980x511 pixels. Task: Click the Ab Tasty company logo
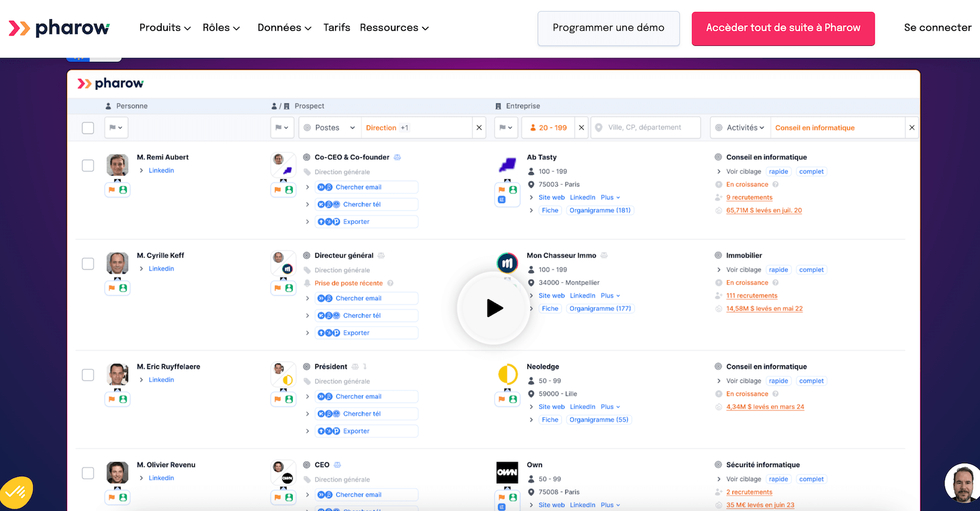pyautogui.click(x=507, y=165)
